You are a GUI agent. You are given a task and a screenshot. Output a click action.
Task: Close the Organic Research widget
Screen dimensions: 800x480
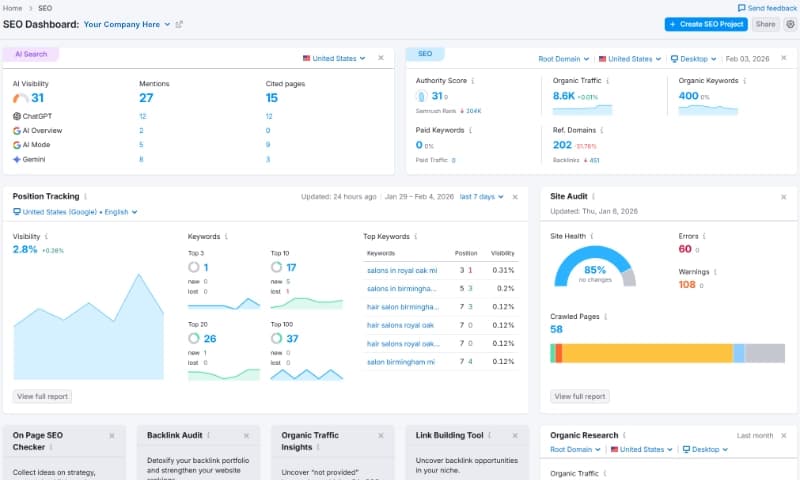coord(784,436)
